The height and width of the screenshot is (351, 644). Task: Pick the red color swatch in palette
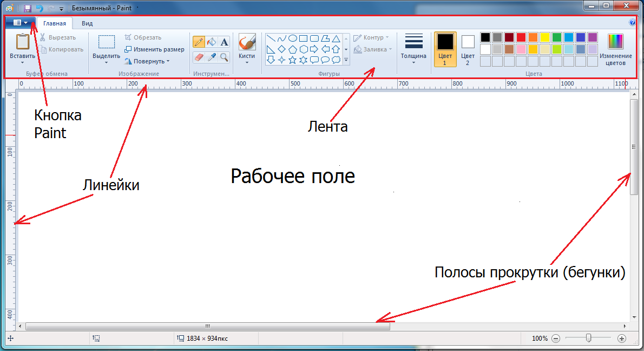pyautogui.click(x=521, y=37)
